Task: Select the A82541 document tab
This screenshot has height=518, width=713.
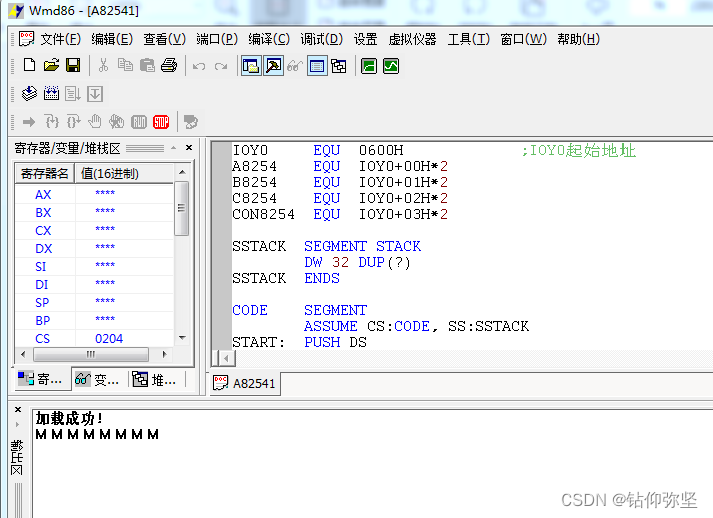Action: coord(245,383)
